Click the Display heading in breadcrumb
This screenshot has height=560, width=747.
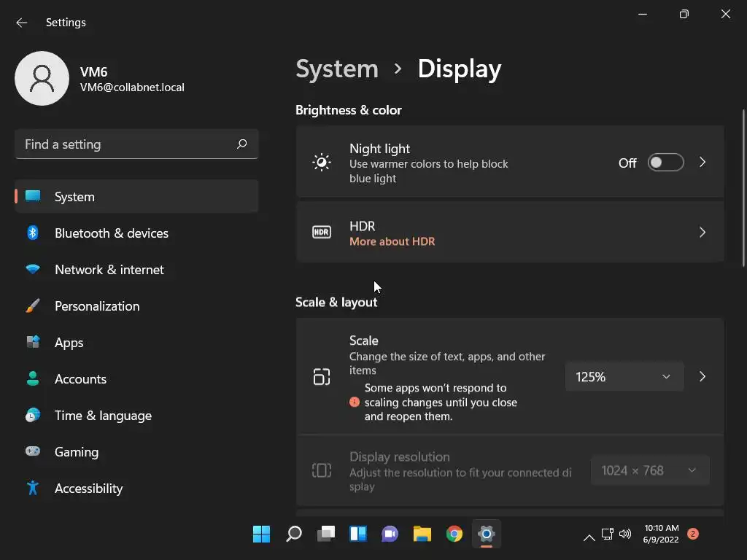(460, 69)
